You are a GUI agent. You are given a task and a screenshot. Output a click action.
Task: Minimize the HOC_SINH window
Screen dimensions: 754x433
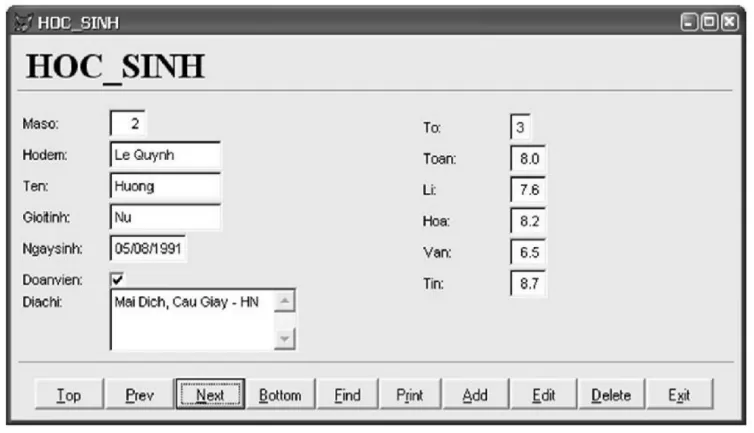tap(689, 22)
